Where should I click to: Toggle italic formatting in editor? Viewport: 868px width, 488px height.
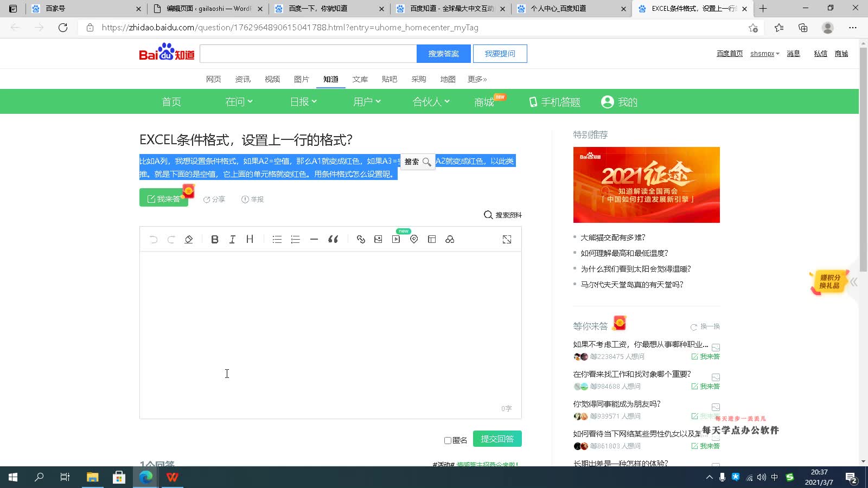click(x=232, y=239)
